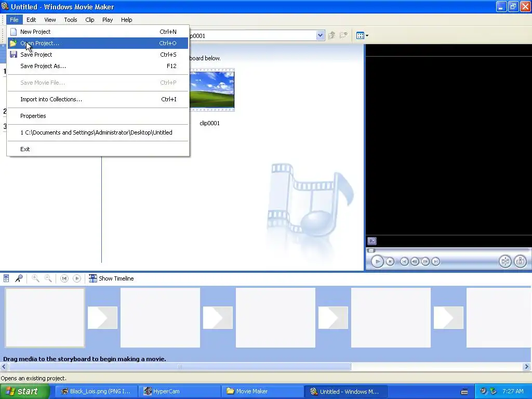Open Set Audio Levels tool
The width and height of the screenshot is (532, 399).
(x=6, y=278)
